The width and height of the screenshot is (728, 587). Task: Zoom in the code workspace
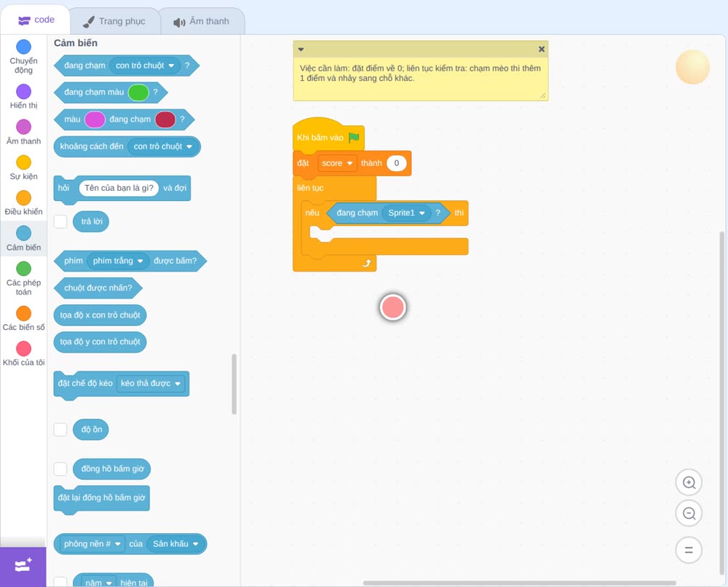click(x=689, y=483)
